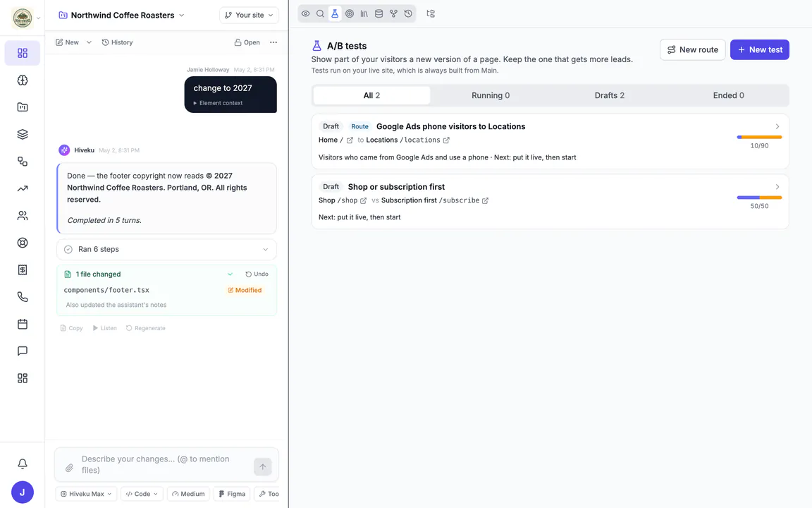This screenshot has width=812, height=508.
Task: Click the phone icon in the sidebar
Action: [23, 297]
